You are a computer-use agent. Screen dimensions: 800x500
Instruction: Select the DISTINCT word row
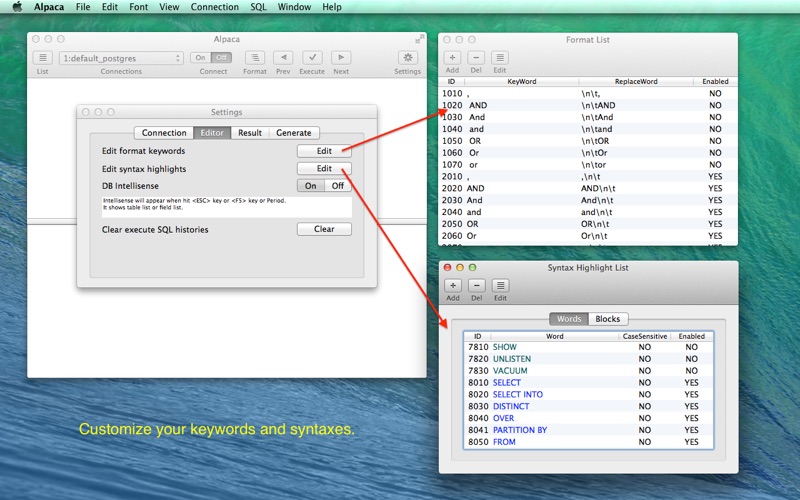point(588,406)
